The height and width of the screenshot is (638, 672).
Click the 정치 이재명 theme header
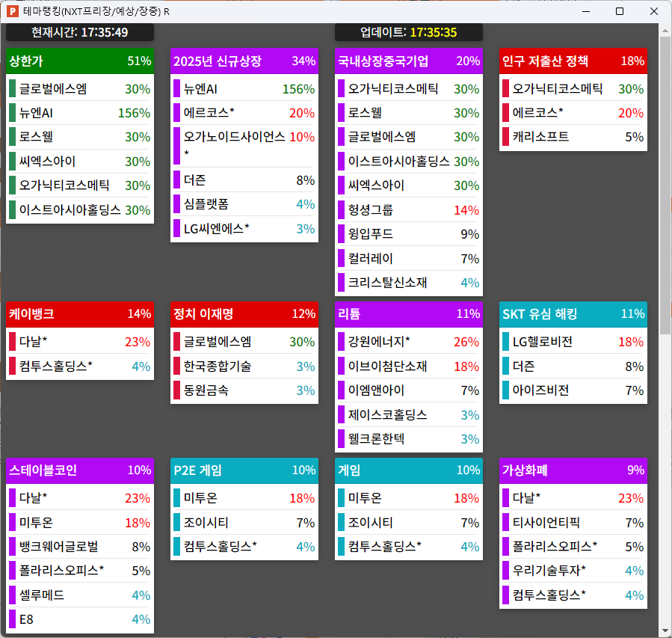pyautogui.click(x=244, y=314)
